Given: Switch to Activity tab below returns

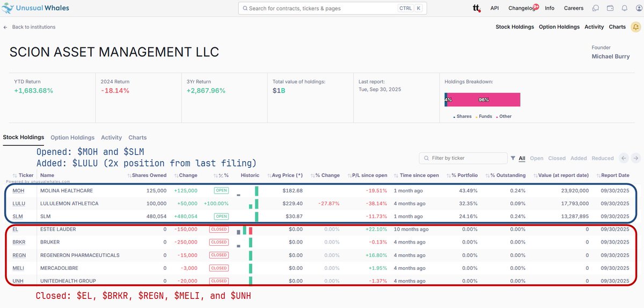Looking at the screenshot, I should point(112,138).
